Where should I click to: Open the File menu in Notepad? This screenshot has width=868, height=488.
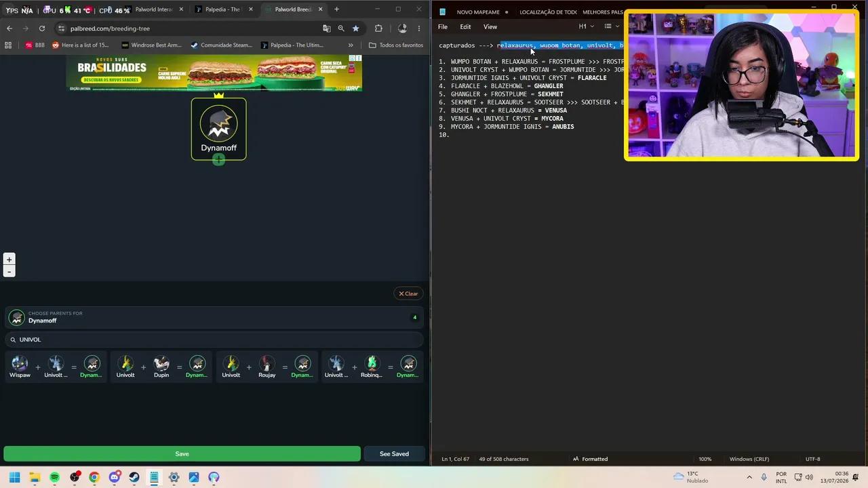[x=443, y=26]
